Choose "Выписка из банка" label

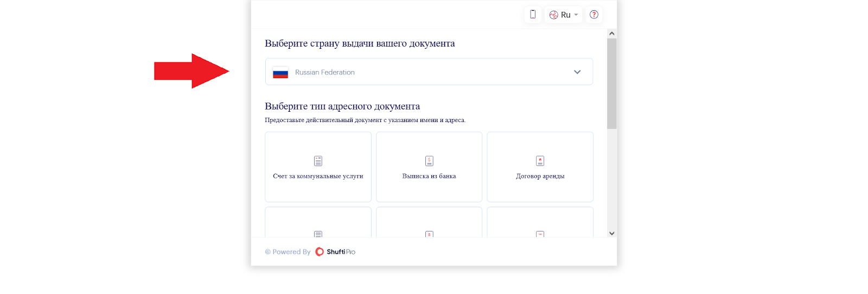pyautogui.click(x=429, y=176)
